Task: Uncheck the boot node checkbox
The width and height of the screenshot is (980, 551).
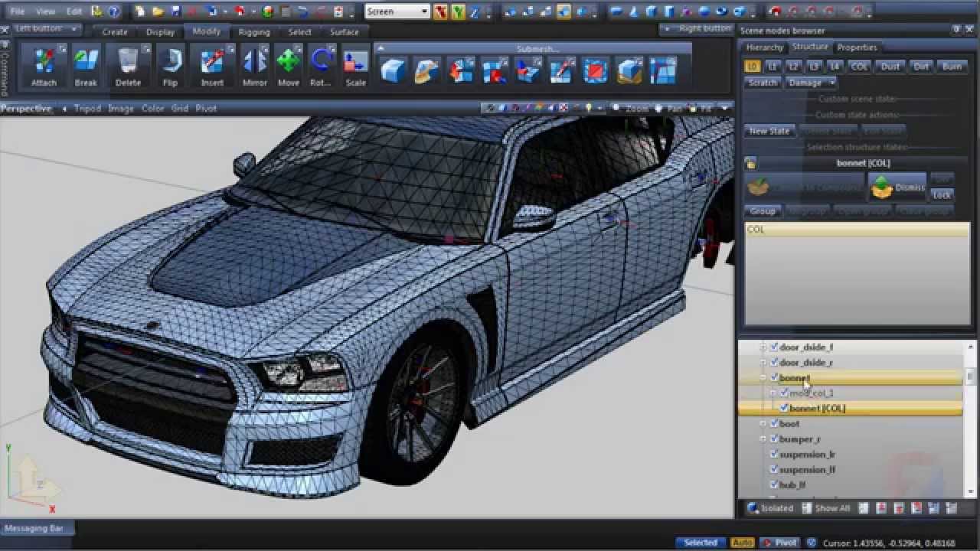Action: click(x=773, y=423)
